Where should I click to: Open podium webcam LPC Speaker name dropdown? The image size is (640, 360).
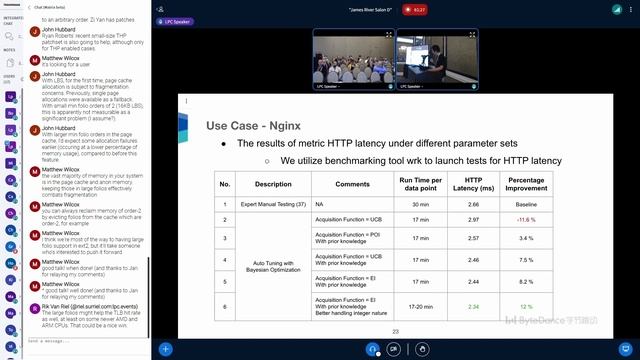pyautogui.click(x=411, y=87)
